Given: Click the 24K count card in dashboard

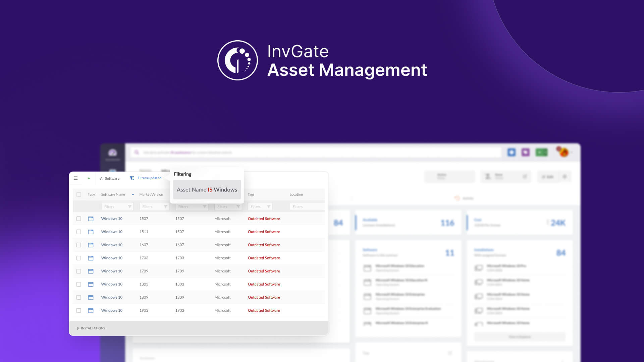Looking at the screenshot, I should click(x=519, y=223).
